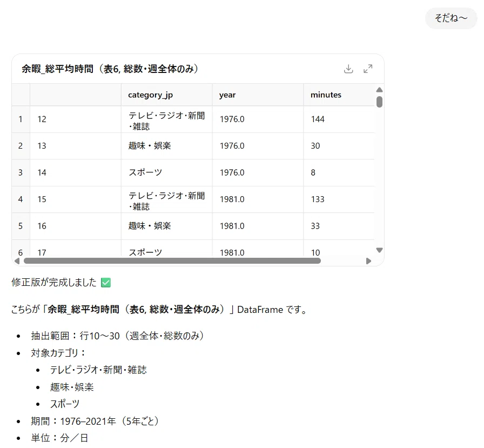The width and height of the screenshot is (484, 448).
Task: Select the index cell 14
Action: 75,172
